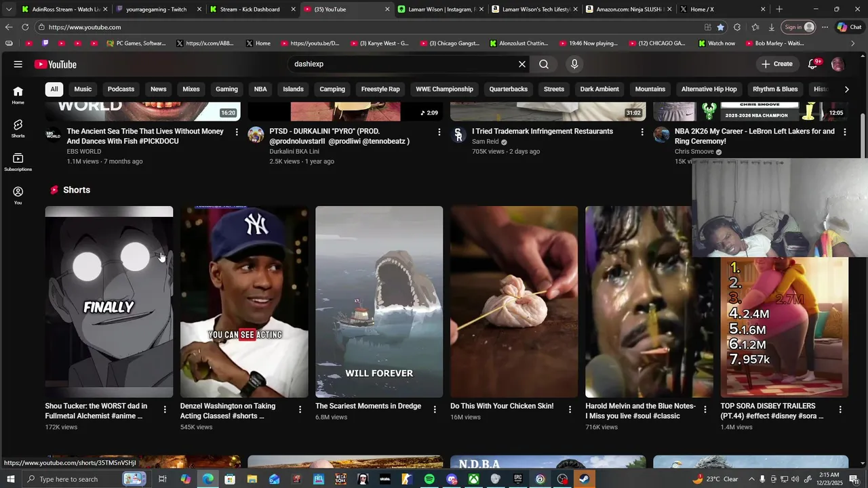Open more options for Ancient Sea Tribe video

237,131
